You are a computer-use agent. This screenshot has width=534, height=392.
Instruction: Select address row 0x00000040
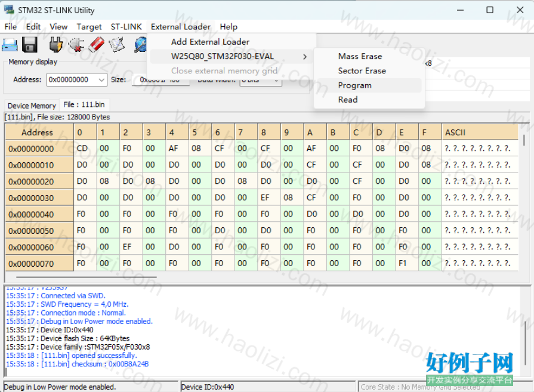39,214
